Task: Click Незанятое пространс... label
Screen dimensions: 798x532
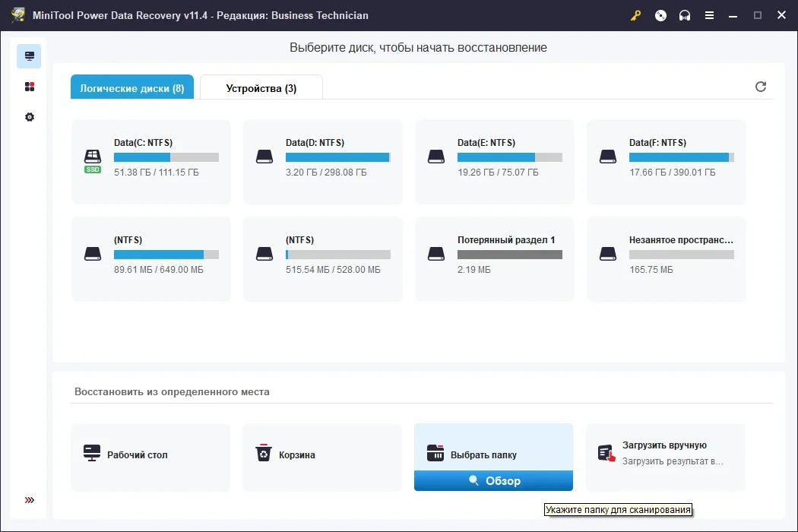Action: (x=681, y=240)
